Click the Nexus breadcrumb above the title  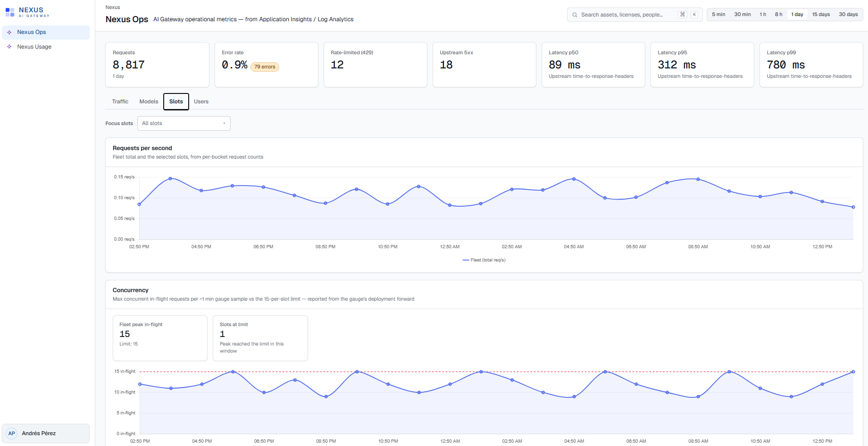pyautogui.click(x=113, y=7)
